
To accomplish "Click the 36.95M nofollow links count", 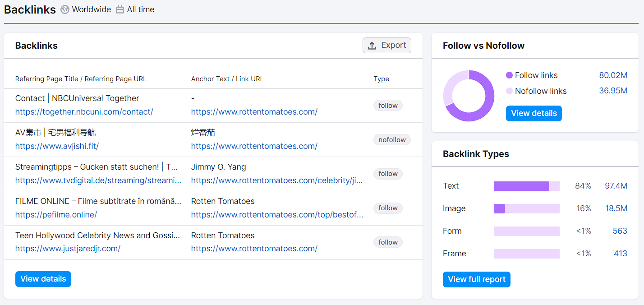I will tap(613, 91).
